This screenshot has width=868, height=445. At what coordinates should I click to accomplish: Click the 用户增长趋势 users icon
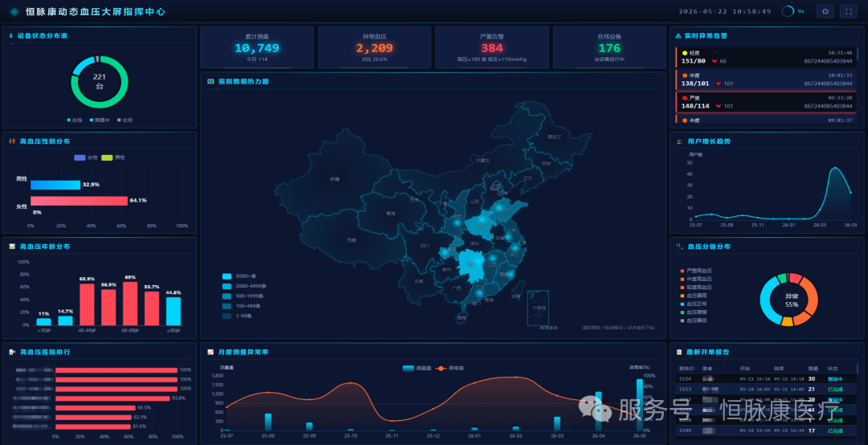679,141
